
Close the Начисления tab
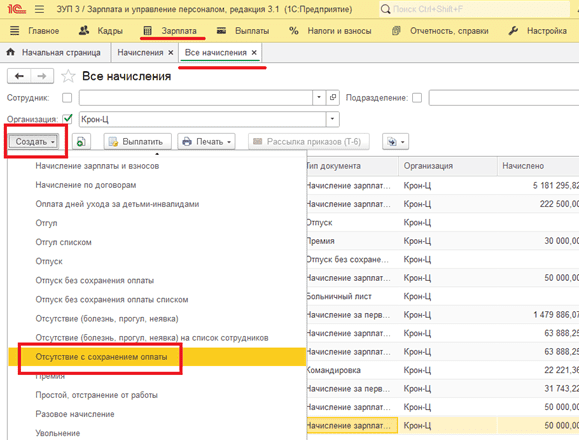coord(171,53)
